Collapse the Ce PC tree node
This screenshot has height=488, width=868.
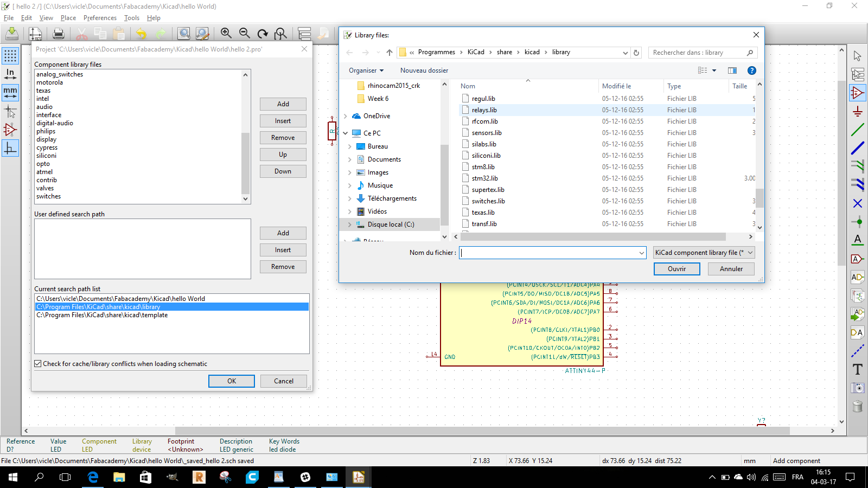(346, 133)
